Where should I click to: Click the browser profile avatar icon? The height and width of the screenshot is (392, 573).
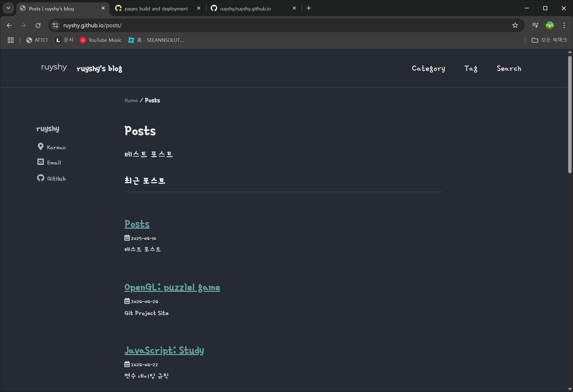(x=549, y=25)
